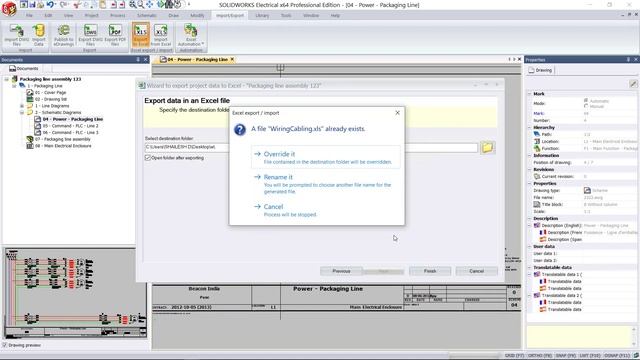Open the Excel Automation dropdown

pyautogui.click(x=191, y=35)
